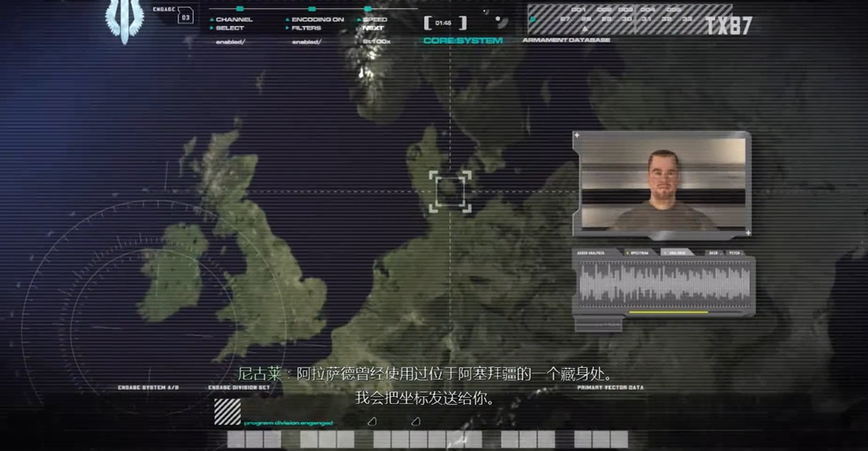This screenshot has width=868, height=451.
Task: Click the plus icon on video feed's top-left corner
Action: point(577,136)
